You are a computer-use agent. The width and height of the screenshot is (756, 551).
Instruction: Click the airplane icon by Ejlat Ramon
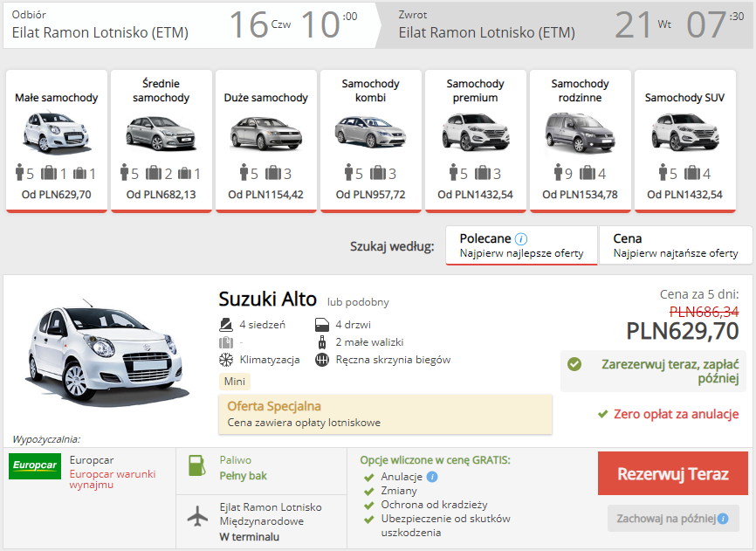tap(199, 516)
